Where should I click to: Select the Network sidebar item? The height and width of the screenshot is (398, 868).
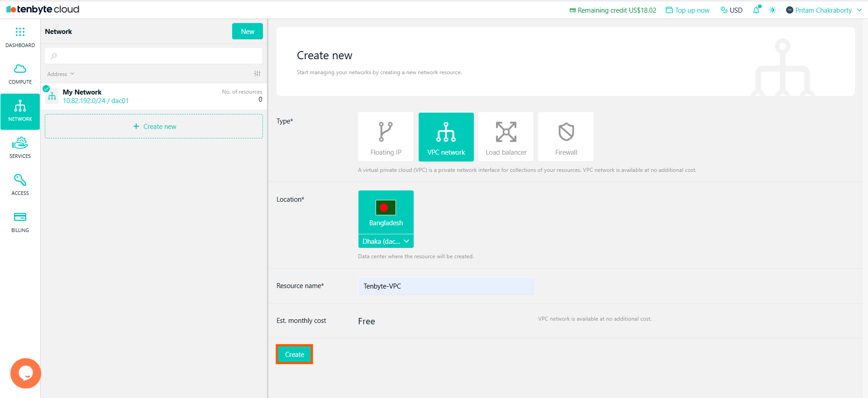(20, 111)
